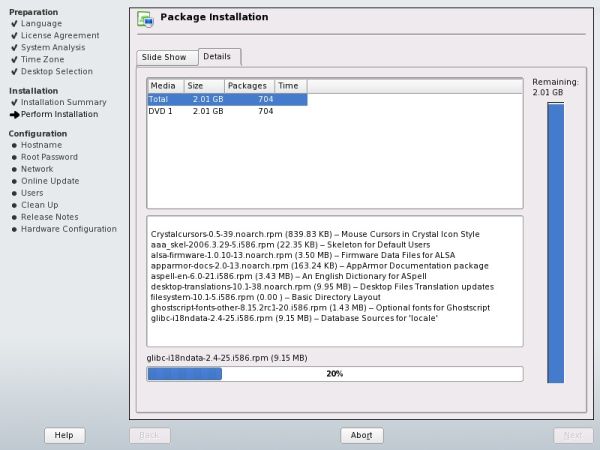Click the apparmor-docs-2.0-13.noarch.rpm log line
The image size is (600, 450).
point(320,266)
